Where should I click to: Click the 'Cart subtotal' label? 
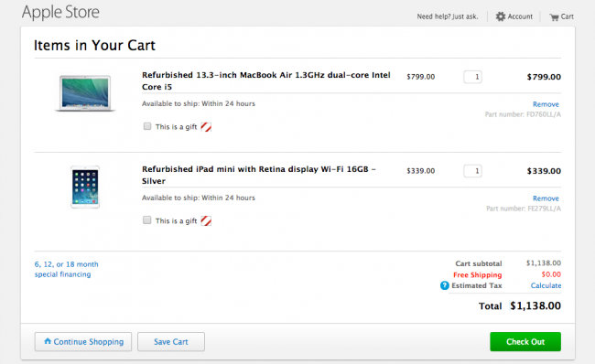tap(479, 263)
